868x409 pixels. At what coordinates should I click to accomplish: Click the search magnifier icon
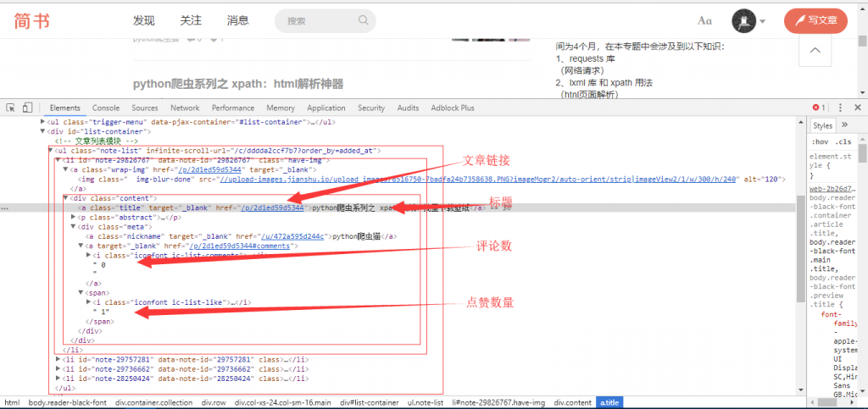tap(364, 20)
